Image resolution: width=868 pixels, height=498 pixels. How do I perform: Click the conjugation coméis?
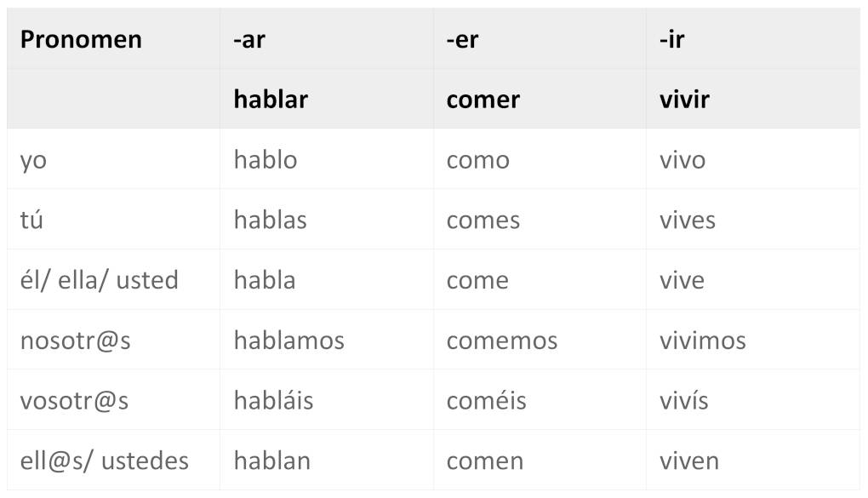point(486,401)
